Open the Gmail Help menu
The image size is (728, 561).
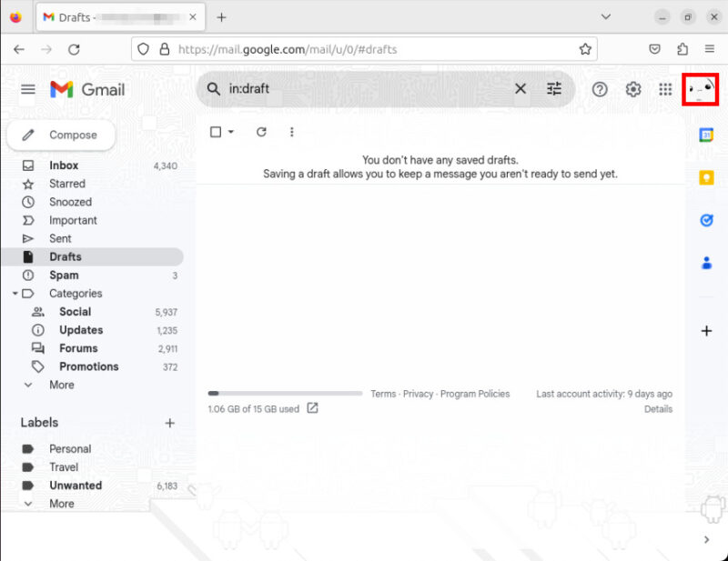pyautogui.click(x=600, y=89)
